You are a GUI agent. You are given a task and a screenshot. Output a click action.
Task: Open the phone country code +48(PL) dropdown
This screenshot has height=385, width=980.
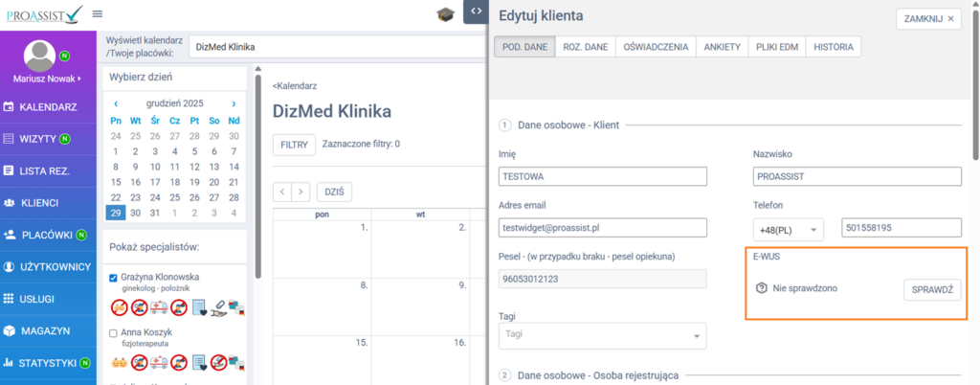(x=789, y=229)
